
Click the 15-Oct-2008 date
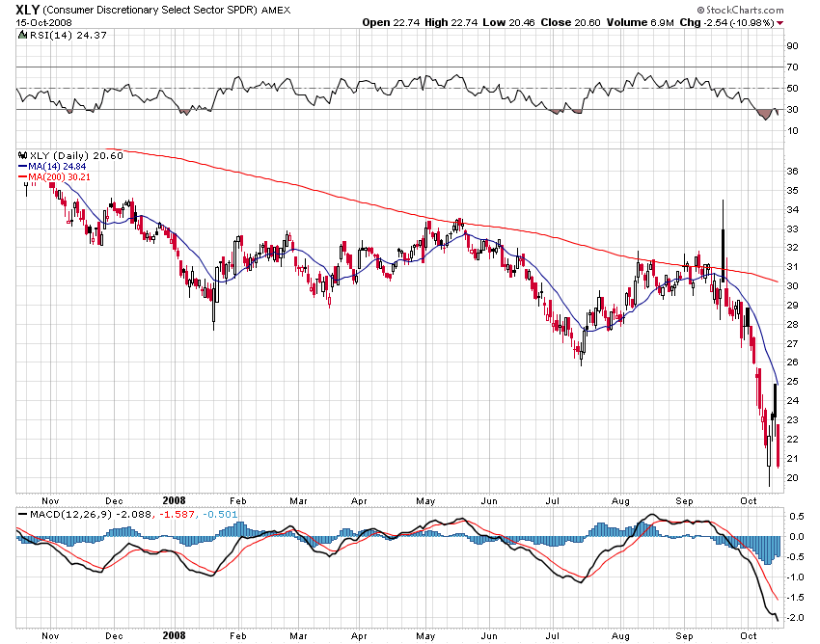pos(44,23)
